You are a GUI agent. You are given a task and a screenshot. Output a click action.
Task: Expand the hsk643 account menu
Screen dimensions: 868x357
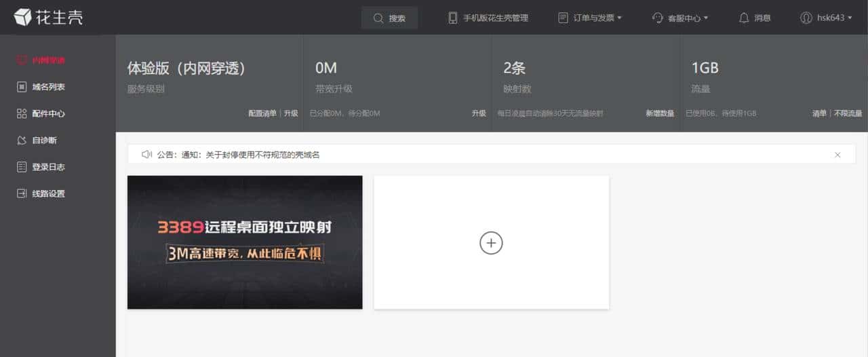coord(826,18)
